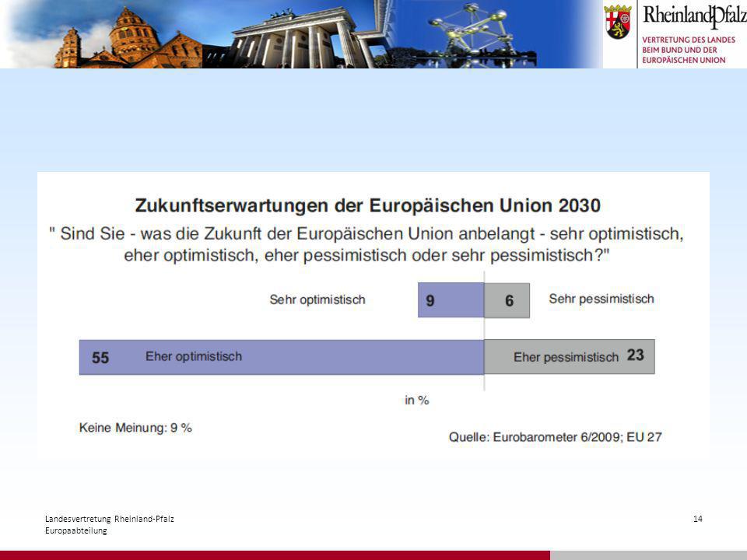Screen dimensions: 747x560
Task: Click the 'in %' unit label
Action: [417, 400]
